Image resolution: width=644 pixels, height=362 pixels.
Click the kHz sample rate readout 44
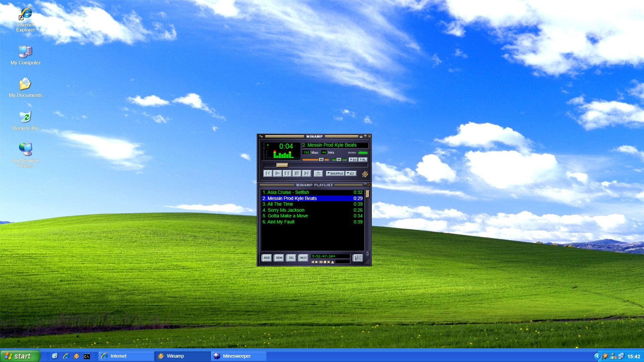pos(324,152)
